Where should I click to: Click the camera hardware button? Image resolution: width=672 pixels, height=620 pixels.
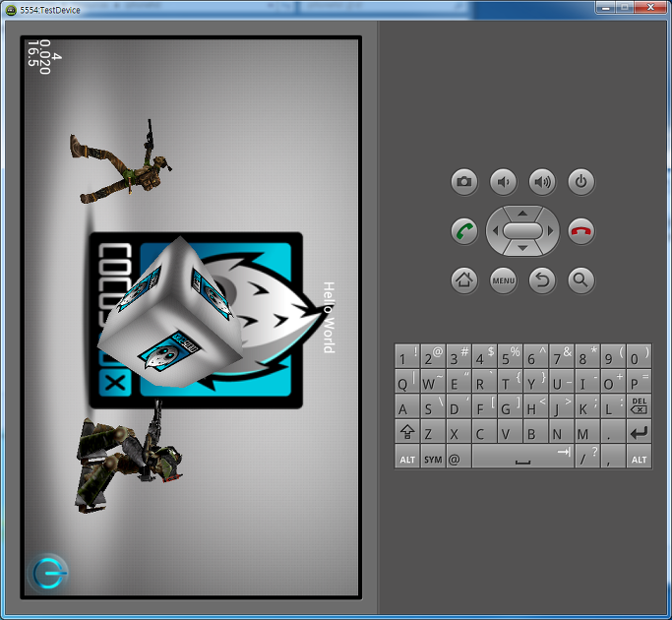[x=464, y=182]
